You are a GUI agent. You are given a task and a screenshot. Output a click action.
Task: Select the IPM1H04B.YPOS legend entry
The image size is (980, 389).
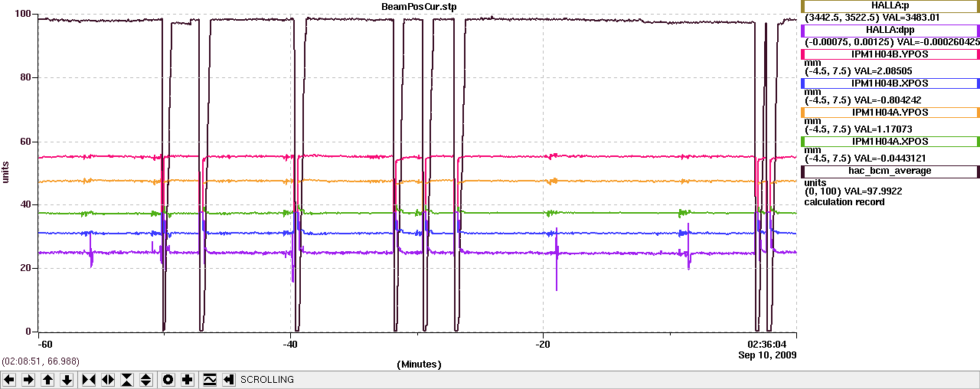click(x=890, y=54)
